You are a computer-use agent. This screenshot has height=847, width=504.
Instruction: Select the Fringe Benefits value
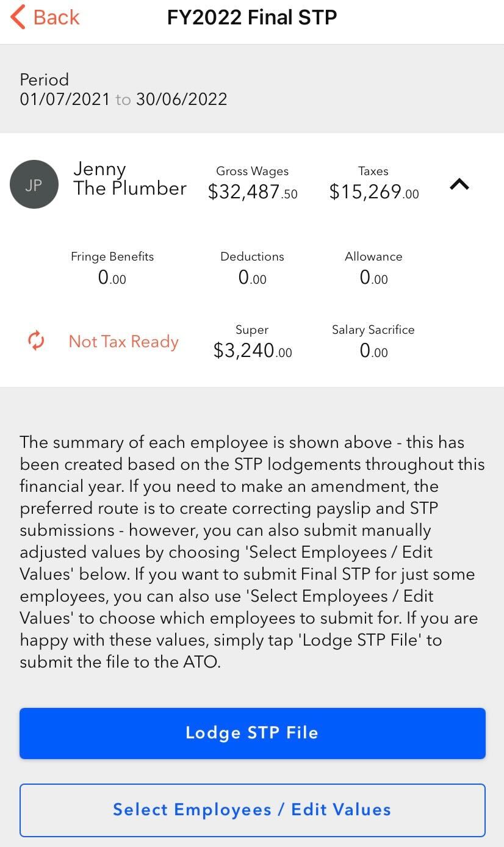(112, 278)
